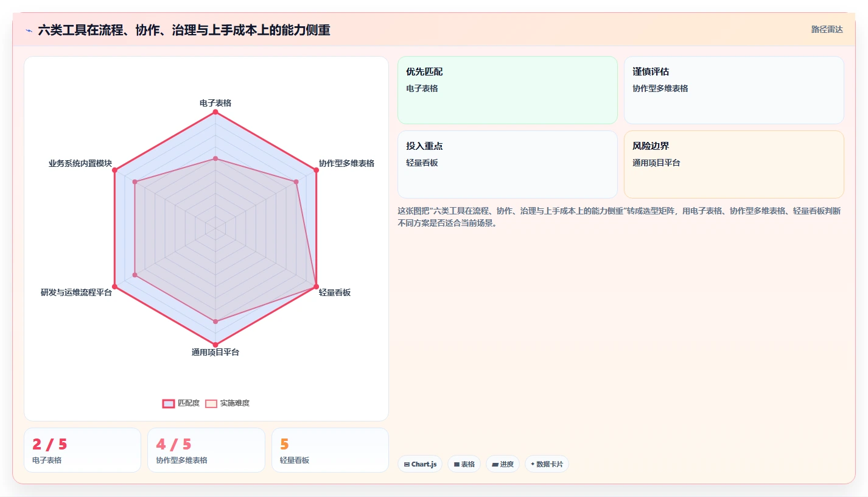This screenshot has width=868, height=497.
Task: Click the 表格 tag chip
Action: click(464, 464)
